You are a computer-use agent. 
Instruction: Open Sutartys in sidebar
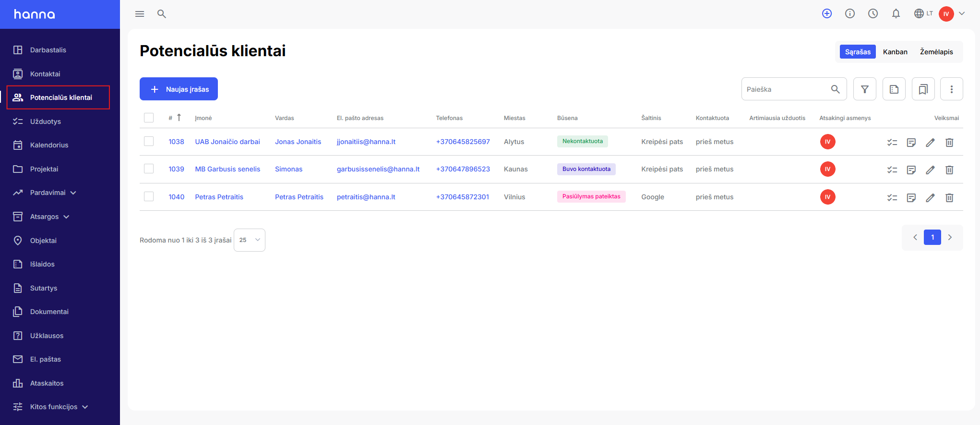coord(44,288)
